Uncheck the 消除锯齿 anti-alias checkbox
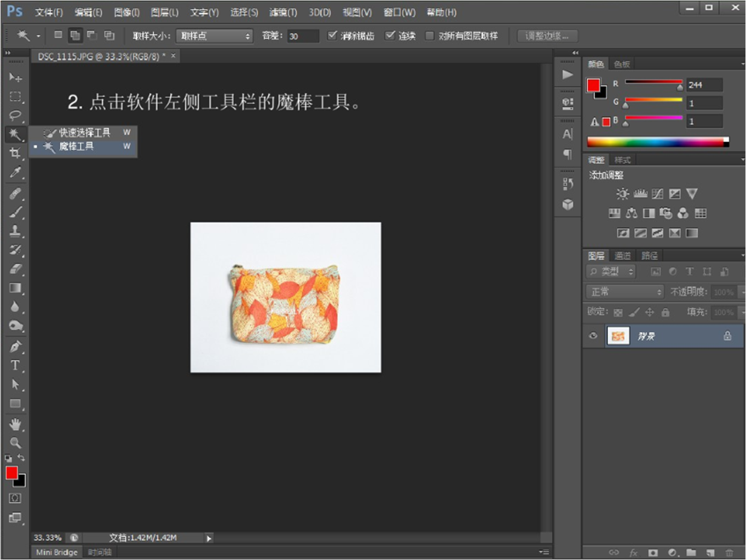The width and height of the screenshot is (746, 560). click(x=332, y=36)
